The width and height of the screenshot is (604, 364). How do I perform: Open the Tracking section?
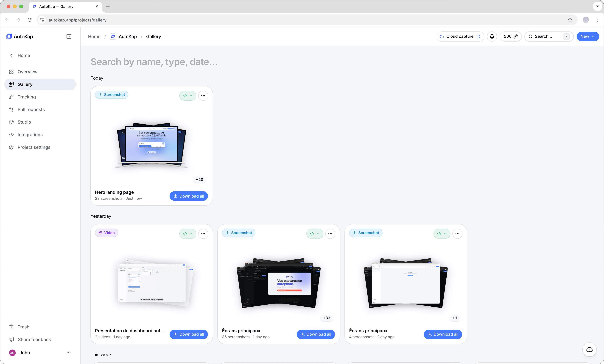(40, 97)
